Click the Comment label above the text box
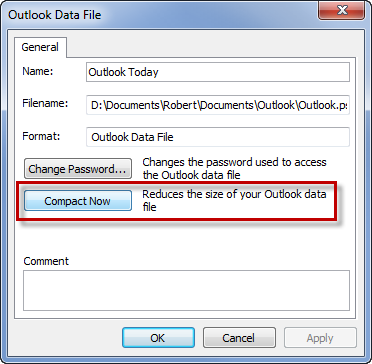372x364 pixels. [x=46, y=261]
